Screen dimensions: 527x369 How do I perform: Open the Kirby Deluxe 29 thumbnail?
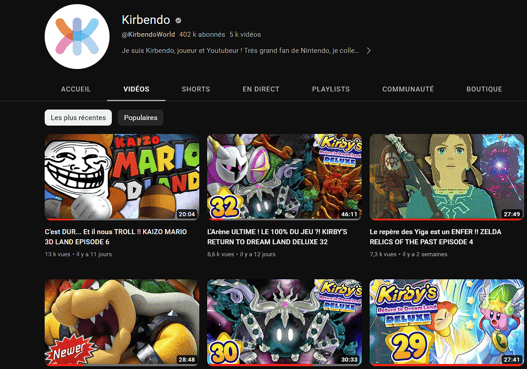tap(447, 322)
